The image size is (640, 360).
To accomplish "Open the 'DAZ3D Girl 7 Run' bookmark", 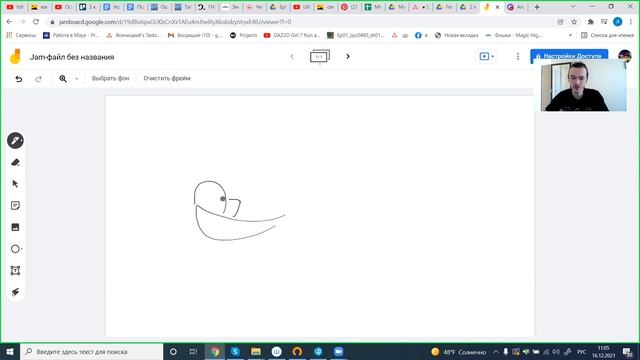I will pos(291,36).
